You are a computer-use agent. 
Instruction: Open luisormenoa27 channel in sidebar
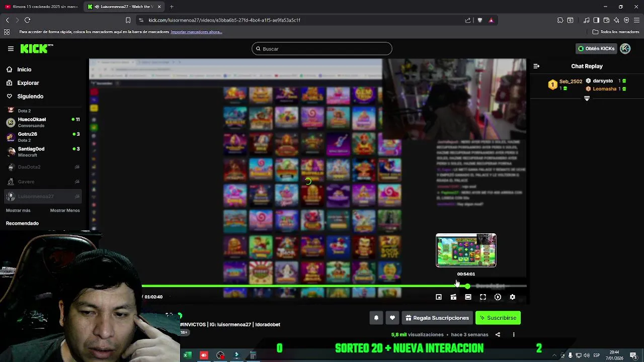click(x=43, y=196)
